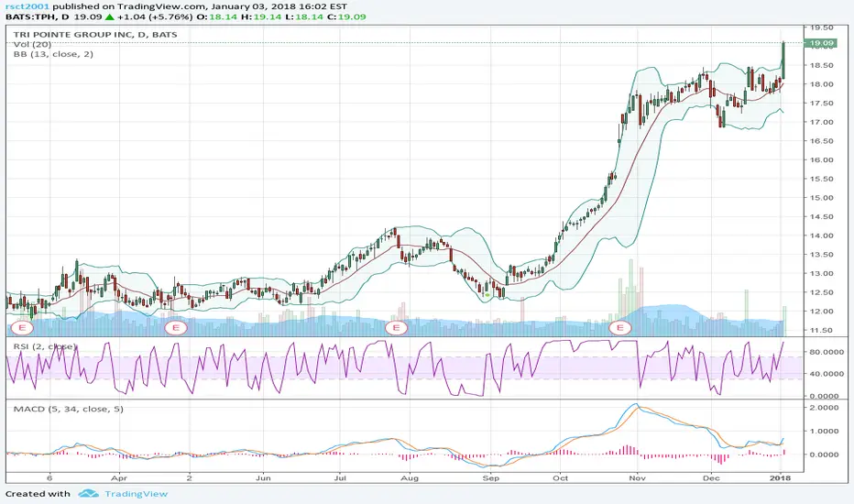854x504 pixels.
Task: Click the RSI (2, close) indicator label
Action: [x=45, y=346]
